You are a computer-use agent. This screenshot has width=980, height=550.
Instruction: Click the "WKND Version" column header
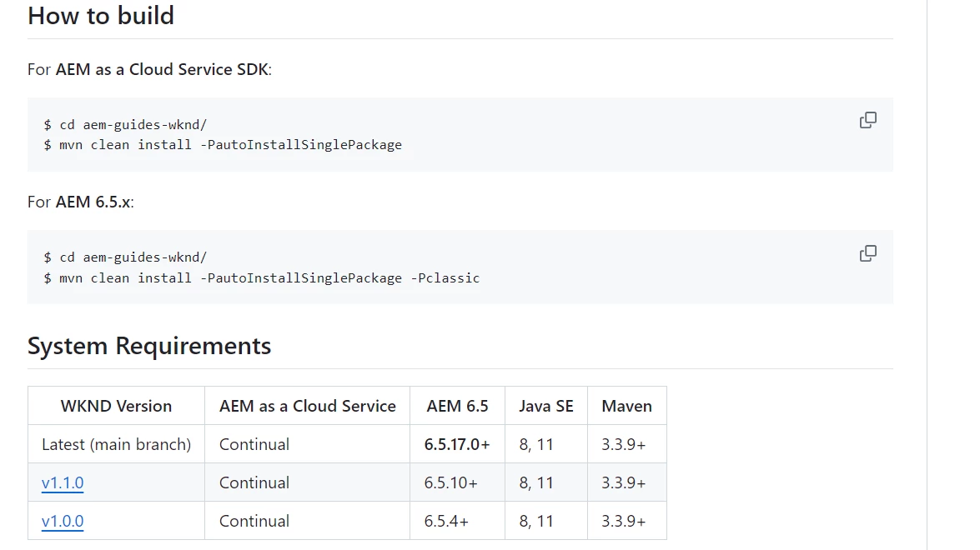116,406
